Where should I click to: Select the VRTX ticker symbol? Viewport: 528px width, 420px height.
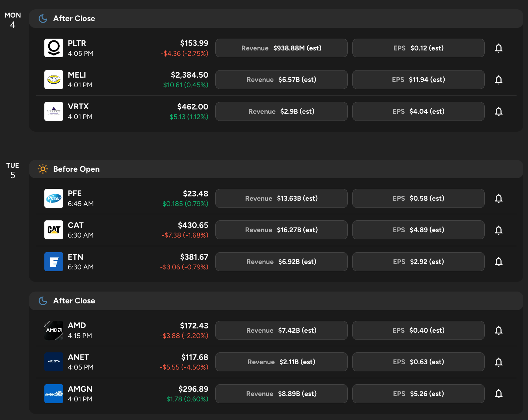78,107
